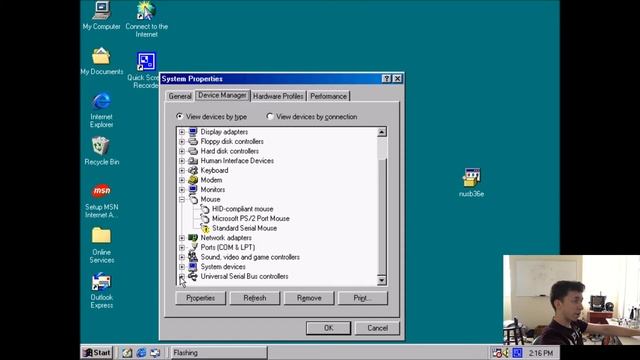Image resolution: width=640 pixels, height=360 pixels.
Task: Dismiss dialog with Cancel button
Action: coord(378,328)
